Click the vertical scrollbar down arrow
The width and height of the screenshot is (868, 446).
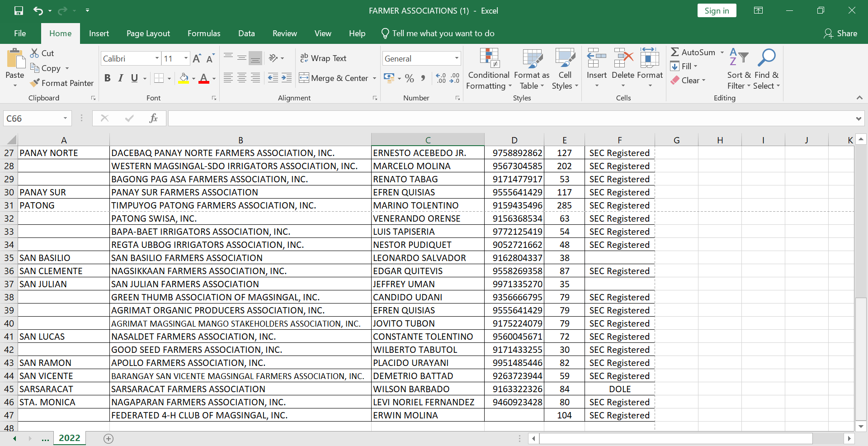(x=861, y=426)
